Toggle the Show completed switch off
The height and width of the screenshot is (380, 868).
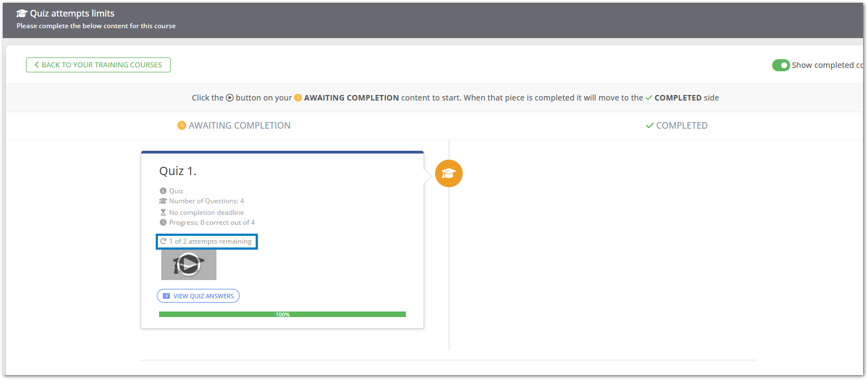781,65
